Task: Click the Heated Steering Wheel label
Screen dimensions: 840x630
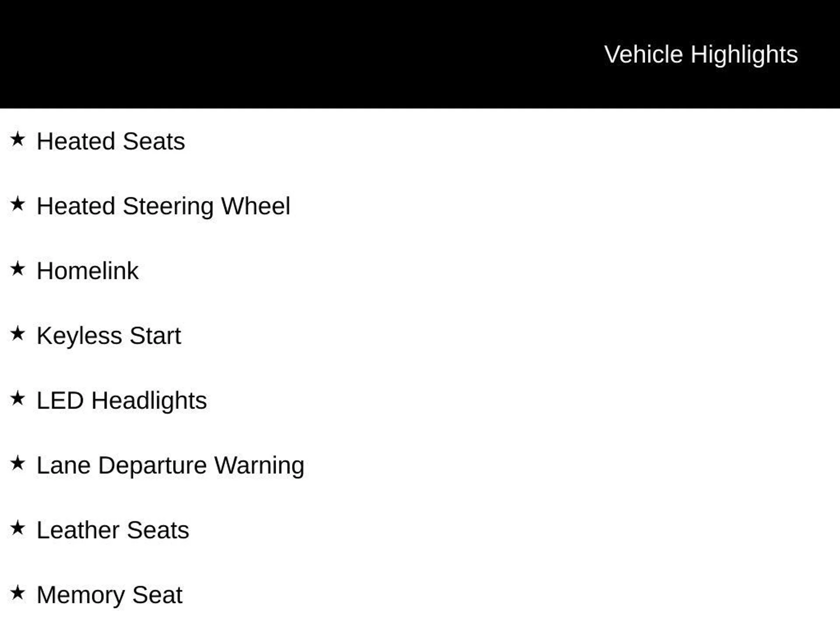Action: pos(163,206)
